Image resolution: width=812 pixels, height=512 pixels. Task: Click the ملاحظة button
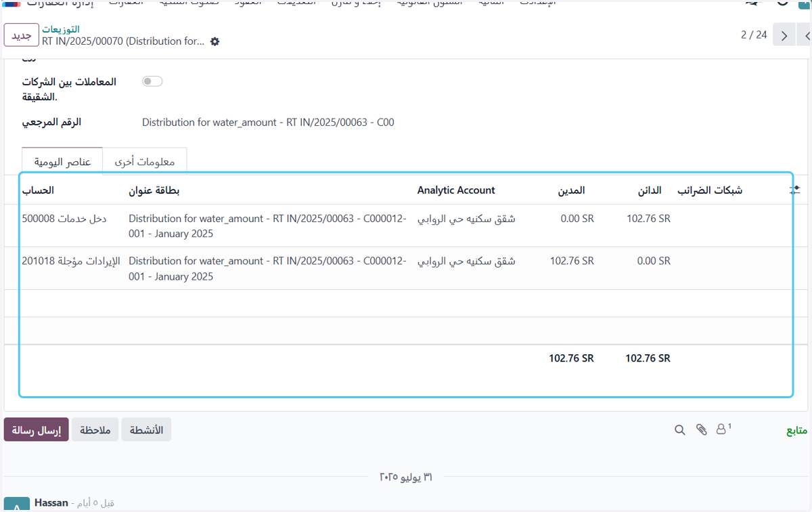point(95,430)
